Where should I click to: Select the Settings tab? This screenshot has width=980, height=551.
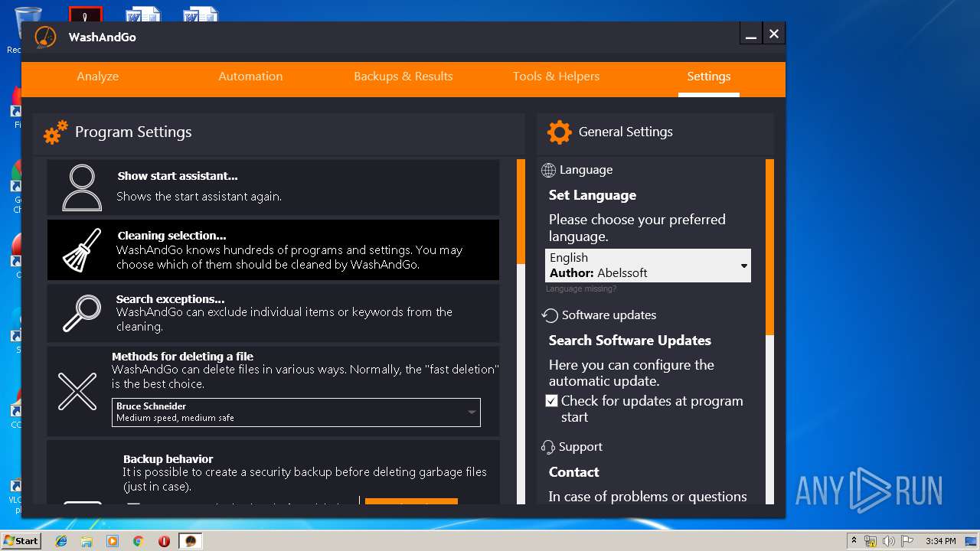(709, 77)
